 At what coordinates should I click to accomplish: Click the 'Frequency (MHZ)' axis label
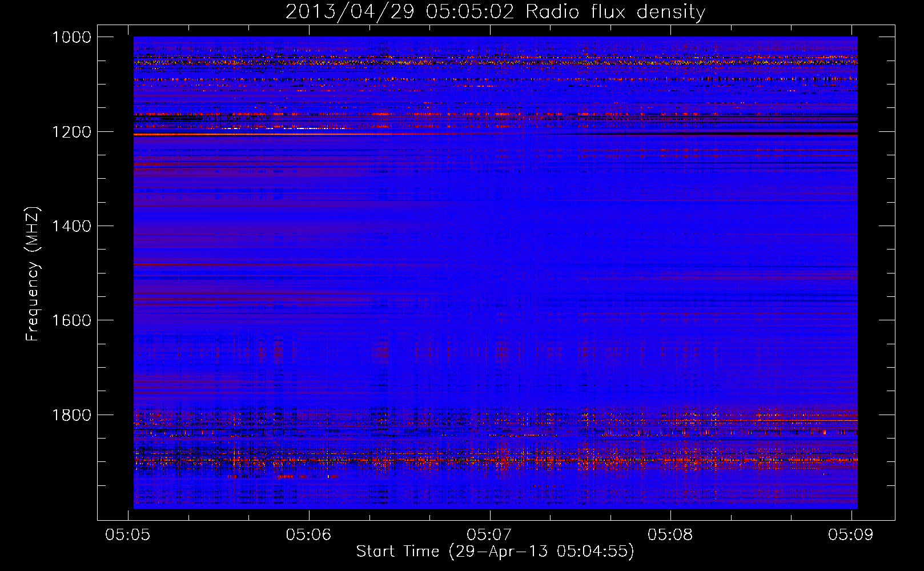[x=33, y=275]
